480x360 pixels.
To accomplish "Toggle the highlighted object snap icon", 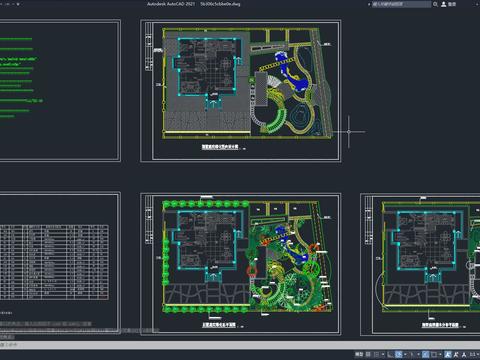I will click(426, 354).
